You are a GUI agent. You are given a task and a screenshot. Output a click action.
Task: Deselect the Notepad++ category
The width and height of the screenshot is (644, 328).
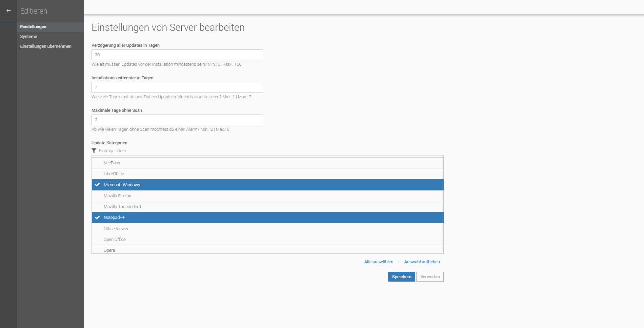pos(114,218)
